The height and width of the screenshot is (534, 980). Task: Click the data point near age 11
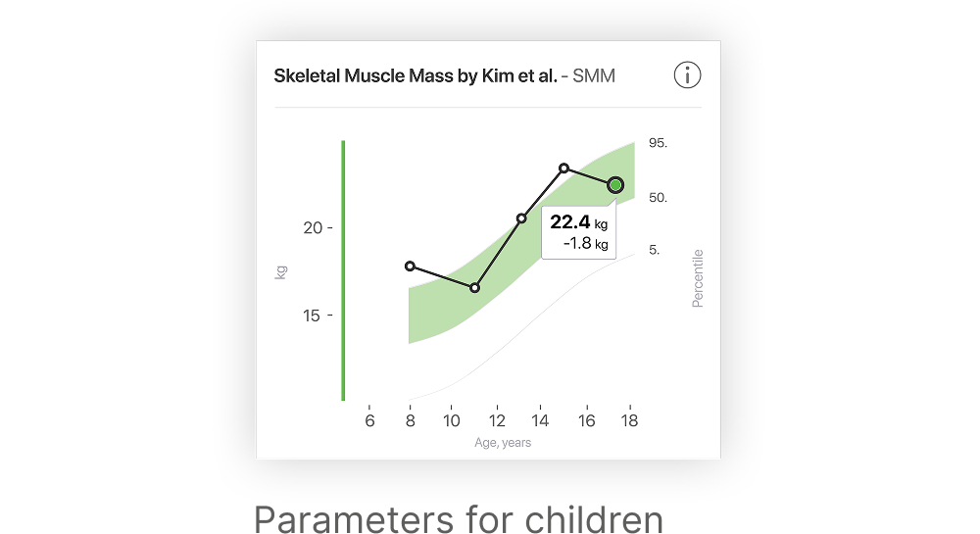pos(475,288)
